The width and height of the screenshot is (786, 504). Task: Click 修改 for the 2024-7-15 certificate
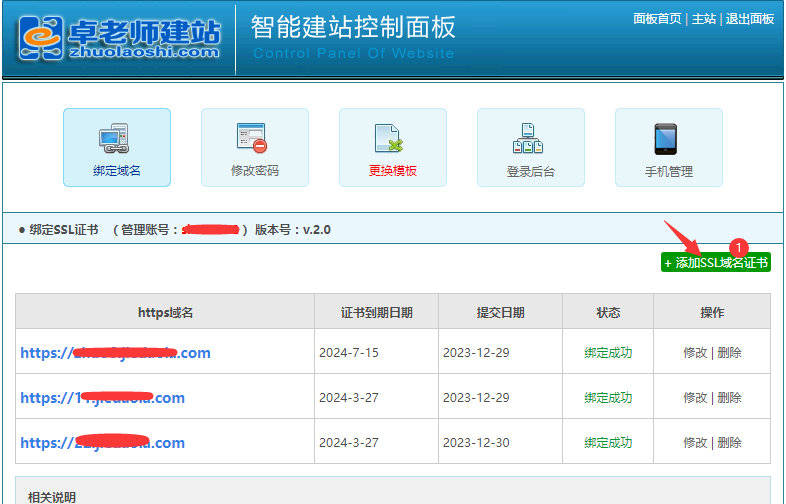(x=695, y=353)
